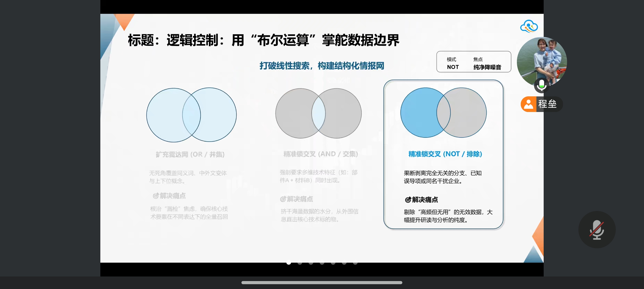Image resolution: width=644 pixels, height=289 pixels.
Task: Click text 剔除“高频但无用”的无效数据
Action: [443, 212]
